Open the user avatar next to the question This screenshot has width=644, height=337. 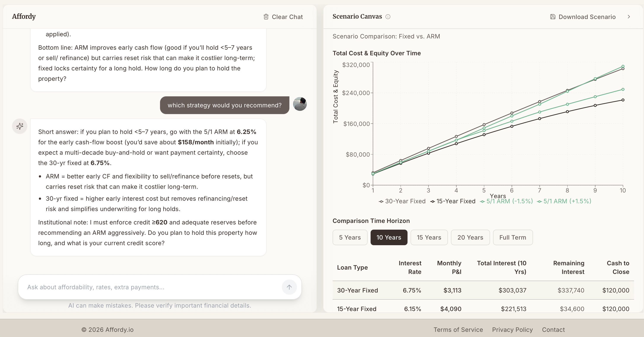(300, 104)
